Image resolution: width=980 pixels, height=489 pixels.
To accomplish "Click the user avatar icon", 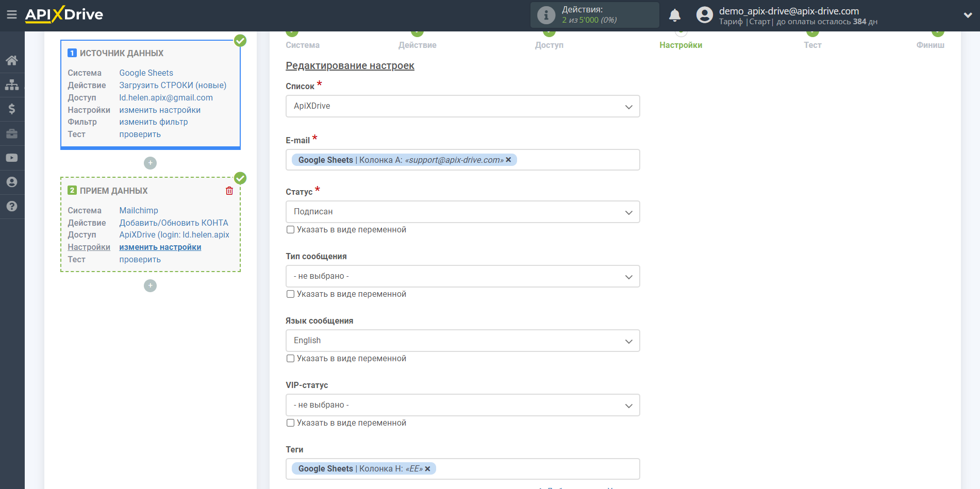I will [705, 15].
